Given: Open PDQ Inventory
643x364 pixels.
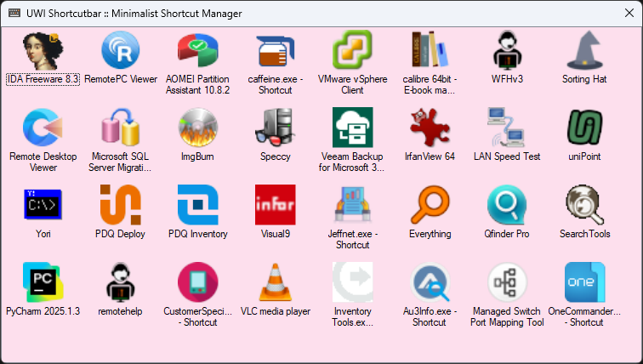Looking at the screenshot, I should 197,205.
